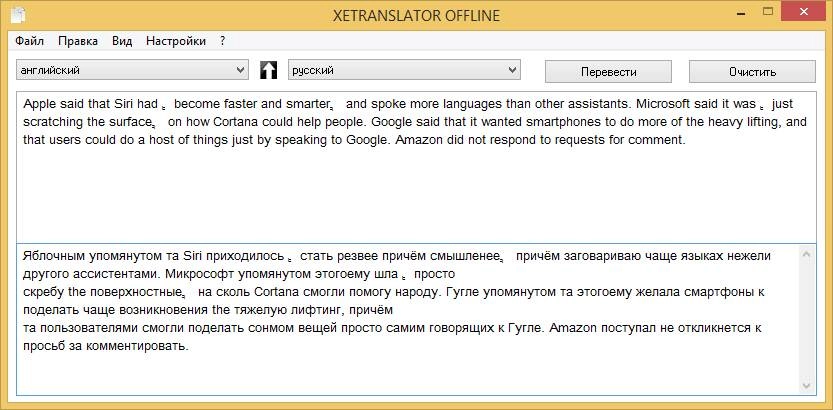Click the output scrollbar down arrow
833x410 pixels.
pos(806,385)
